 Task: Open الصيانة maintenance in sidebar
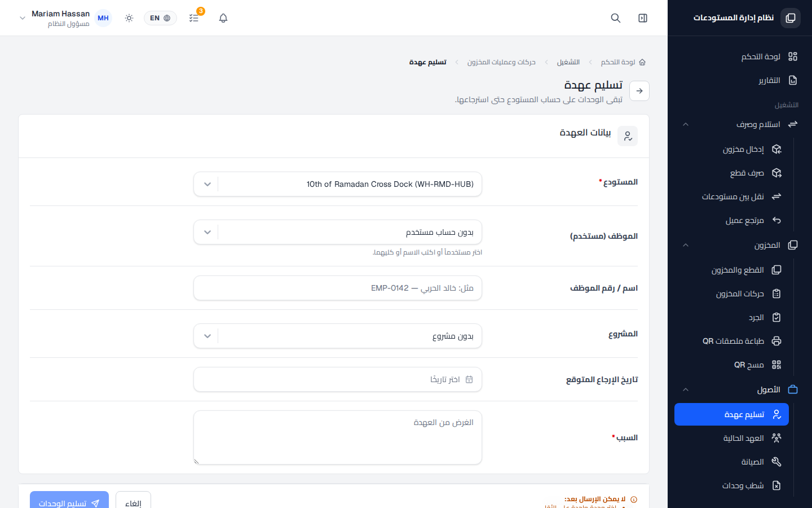tap(732, 462)
